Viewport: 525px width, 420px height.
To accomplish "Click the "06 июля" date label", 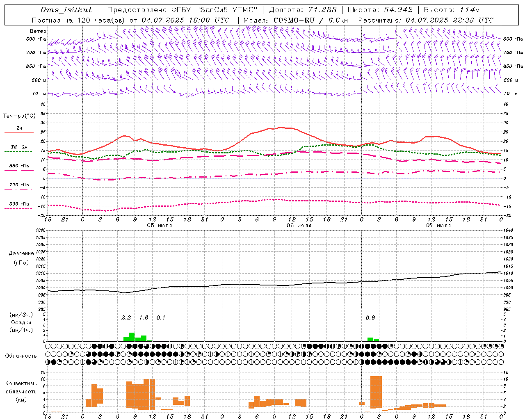I will [x=299, y=226].
